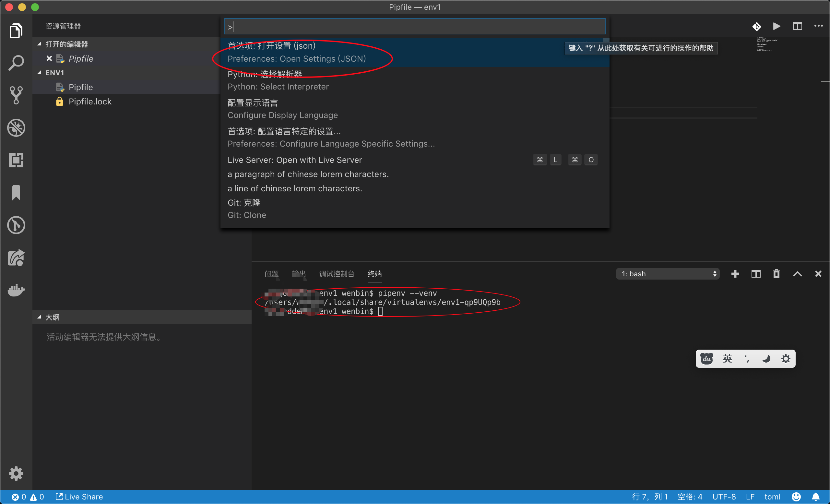Open the Debug view in activity bar
This screenshot has height=504, width=830.
16,128
